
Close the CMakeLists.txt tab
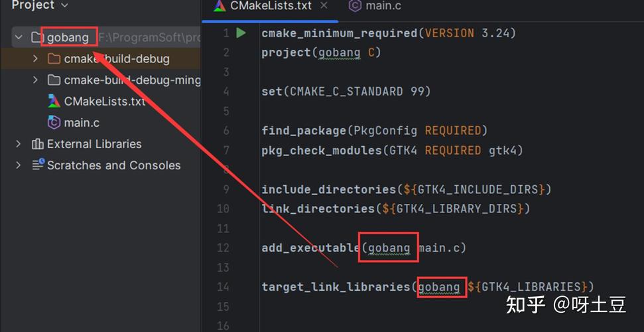[324, 5]
